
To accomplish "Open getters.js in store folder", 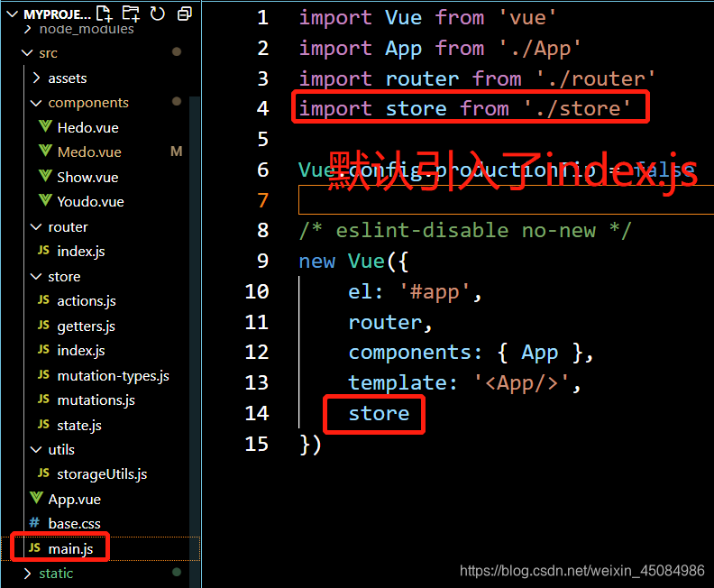I will pyautogui.click(x=86, y=326).
